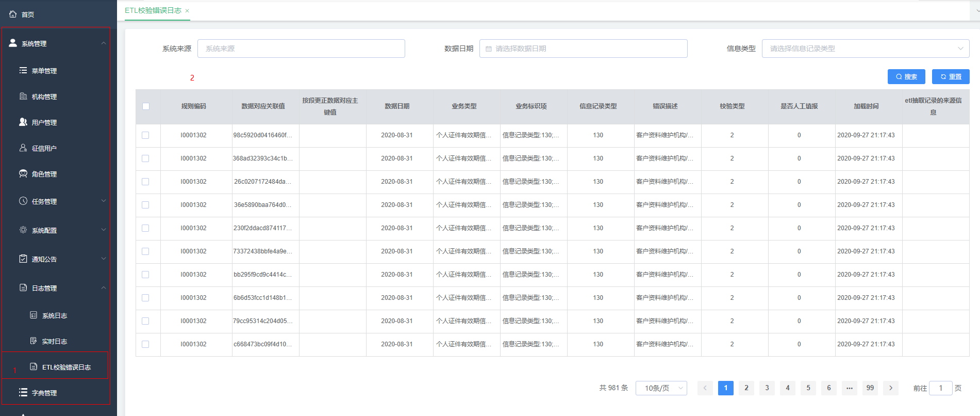Expand the 通知公告 submenu chevron
The image size is (980, 416).
pos(104,259)
